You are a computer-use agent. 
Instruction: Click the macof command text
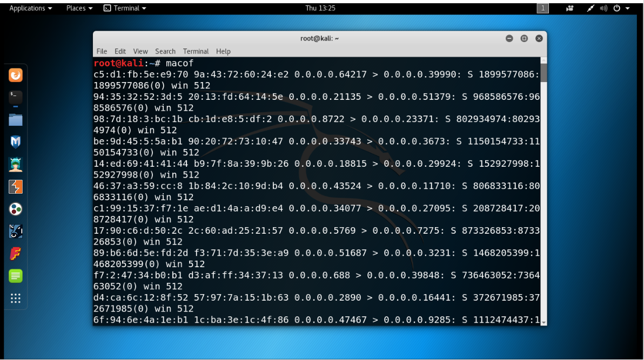point(179,63)
